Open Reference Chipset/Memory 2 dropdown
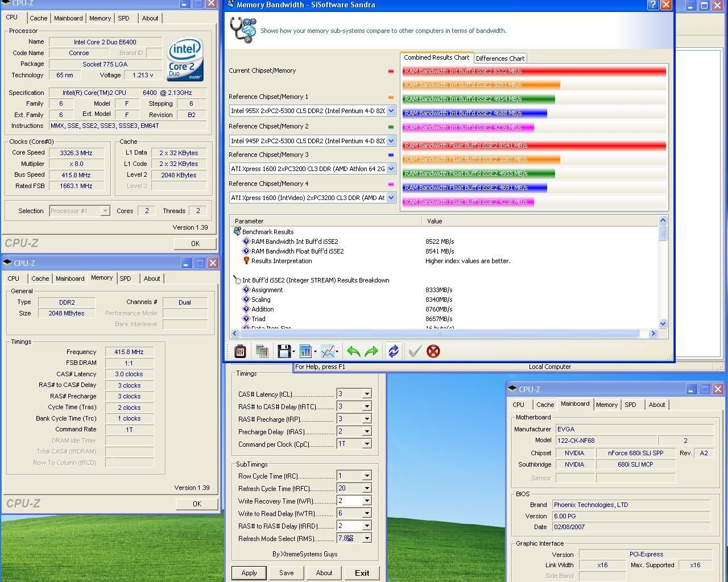The height and width of the screenshot is (582, 728). pyautogui.click(x=391, y=140)
